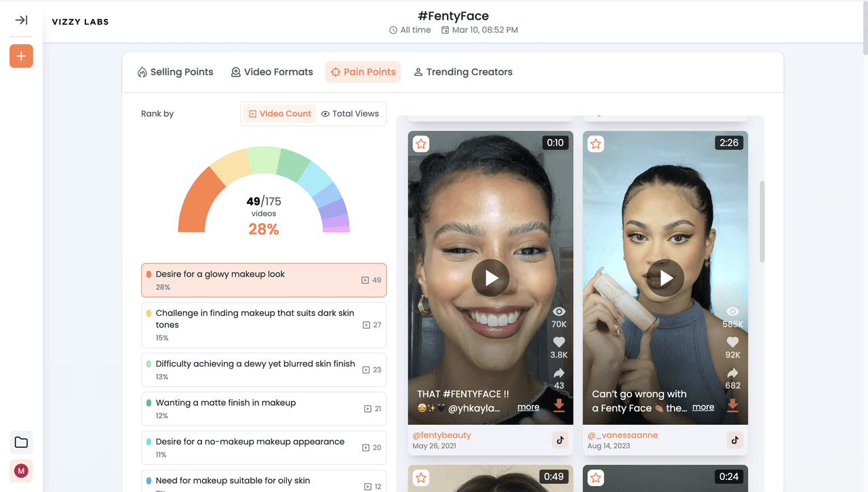Click views eye icon on 70K video
Image resolution: width=868 pixels, height=492 pixels.
(x=559, y=311)
